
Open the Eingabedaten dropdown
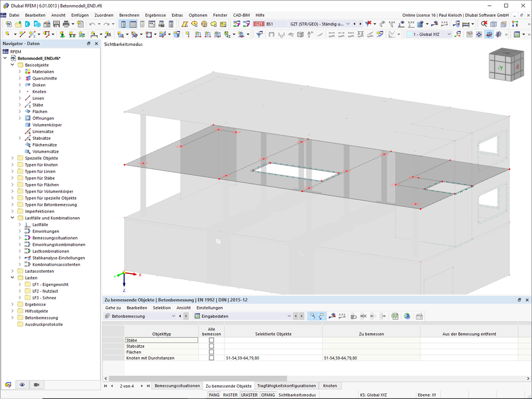pos(289,316)
